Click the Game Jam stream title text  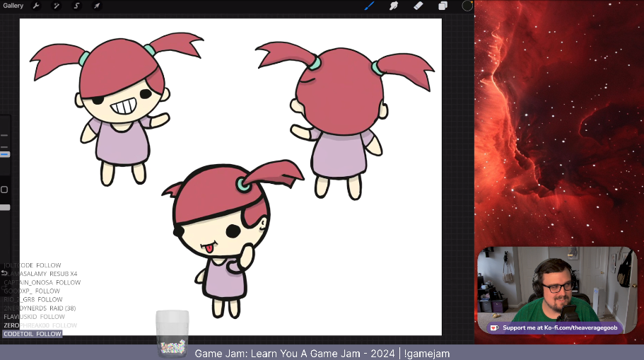click(x=322, y=353)
